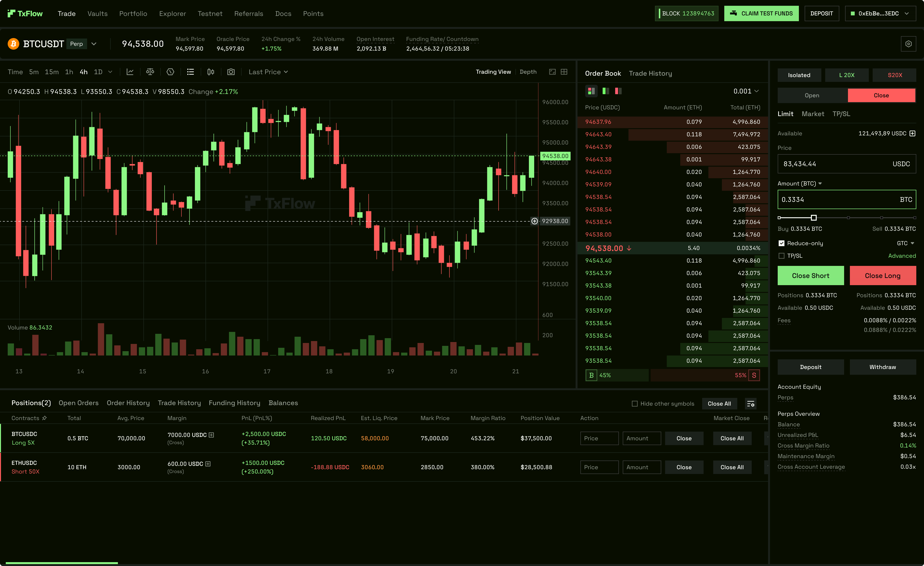Select sell-only order book layout icon
Image resolution: width=924 pixels, height=566 pixels.
(x=618, y=91)
